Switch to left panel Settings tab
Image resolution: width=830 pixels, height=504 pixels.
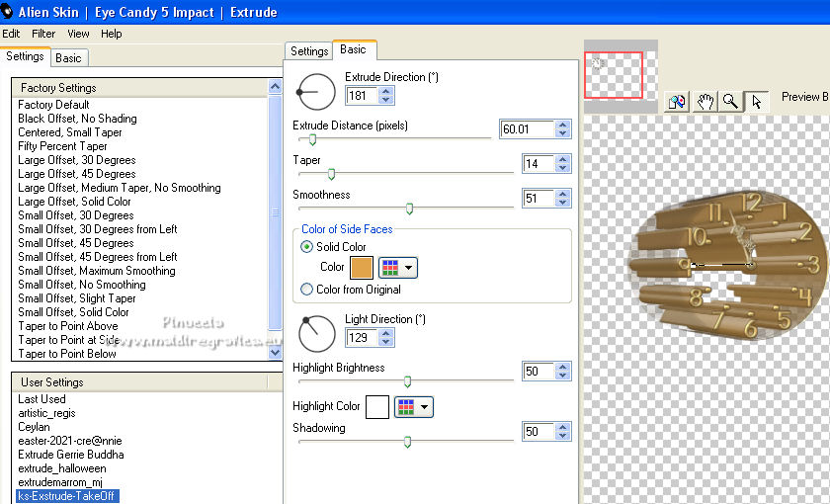tap(25, 56)
